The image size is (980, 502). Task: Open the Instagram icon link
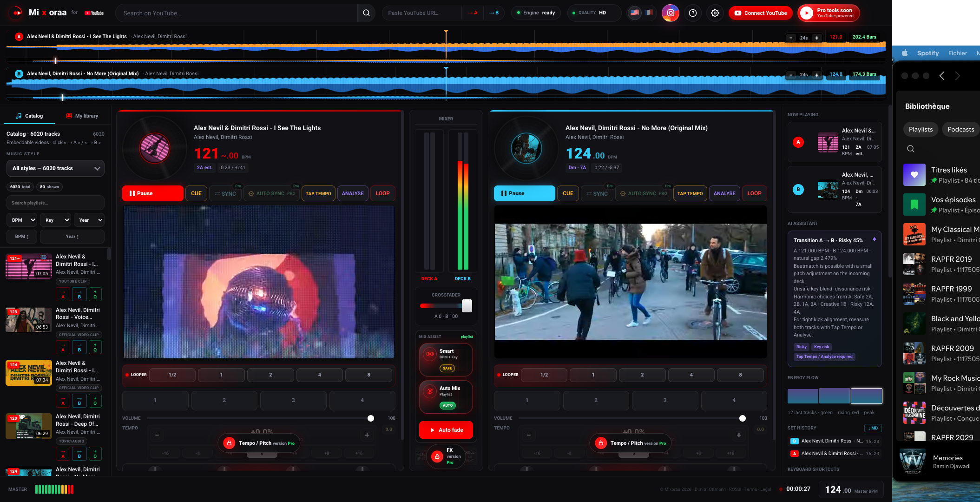(x=671, y=13)
